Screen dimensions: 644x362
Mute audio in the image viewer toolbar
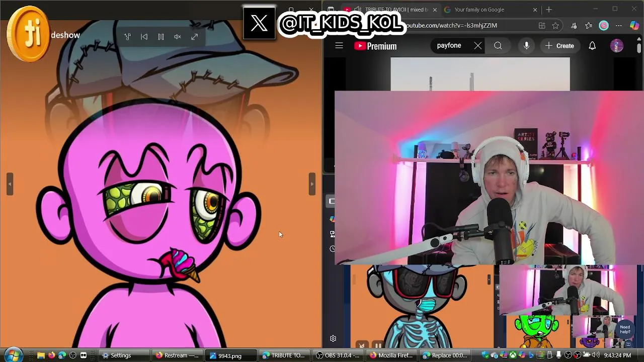[x=178, y=37]
